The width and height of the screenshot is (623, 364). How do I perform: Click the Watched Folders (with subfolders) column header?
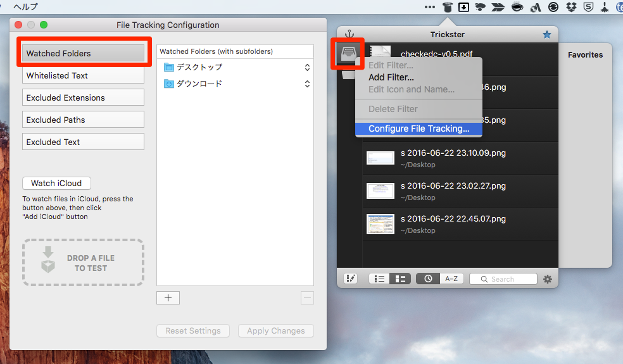[x=236, y=51]
